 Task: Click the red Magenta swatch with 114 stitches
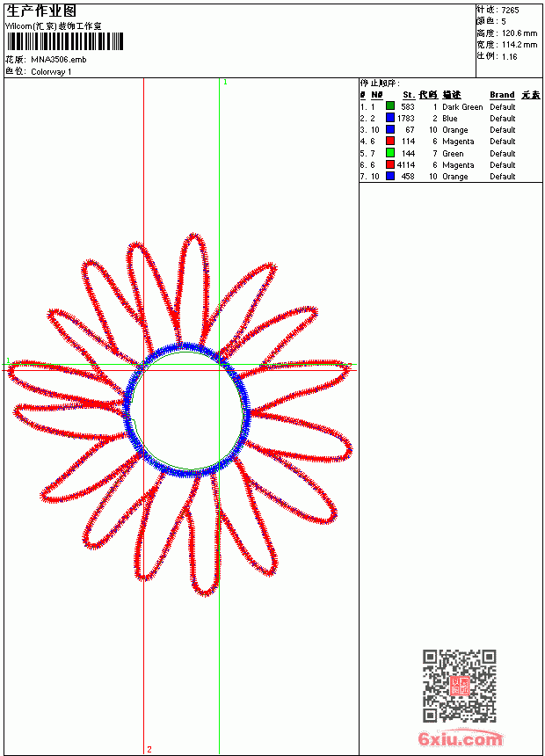coord(390,141)
